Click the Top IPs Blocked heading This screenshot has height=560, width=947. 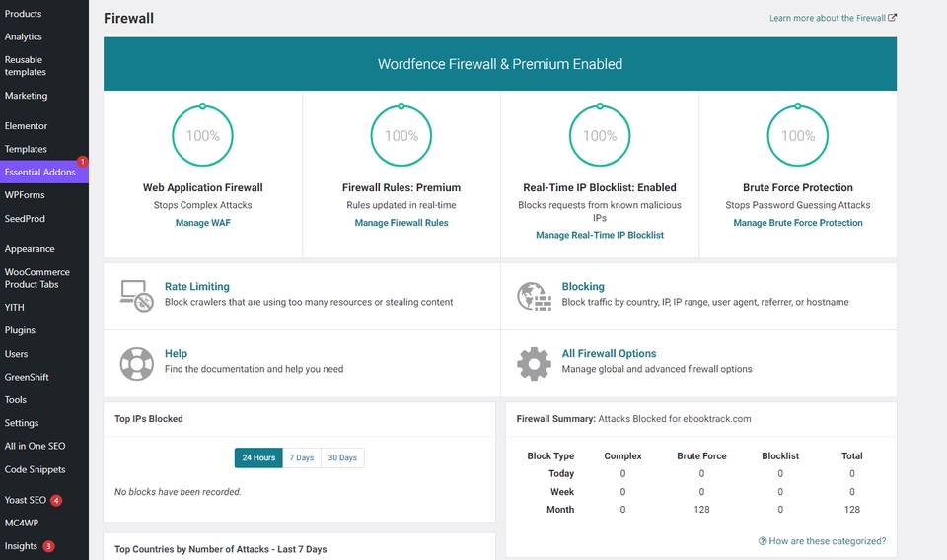click(149, 419)
